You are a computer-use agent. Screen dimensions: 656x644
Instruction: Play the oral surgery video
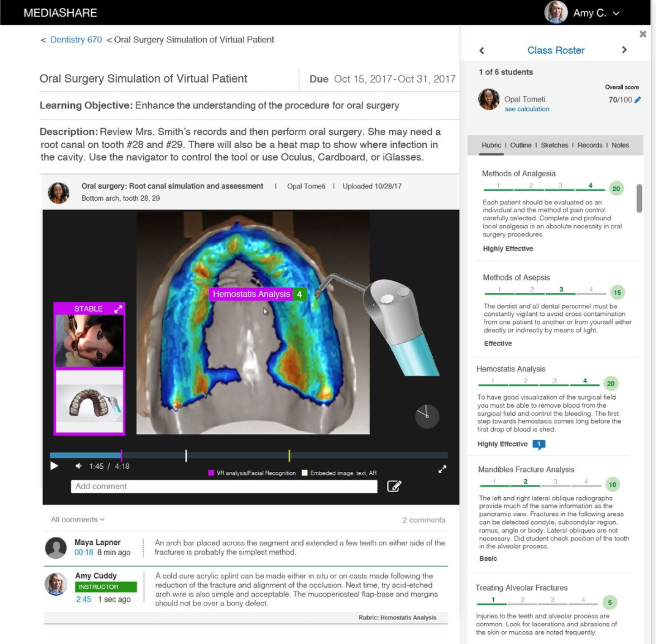(x=54, y=466)
